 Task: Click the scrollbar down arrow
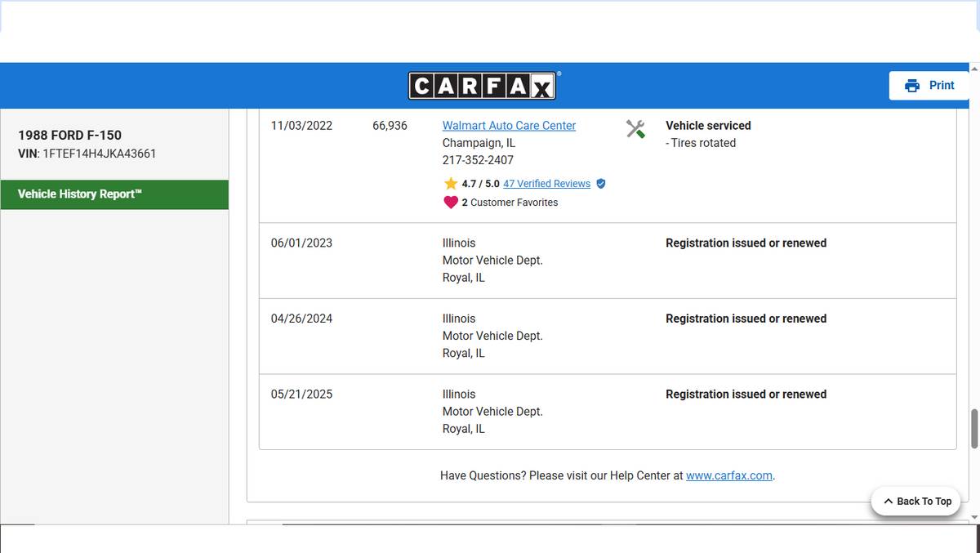(973, 517)
